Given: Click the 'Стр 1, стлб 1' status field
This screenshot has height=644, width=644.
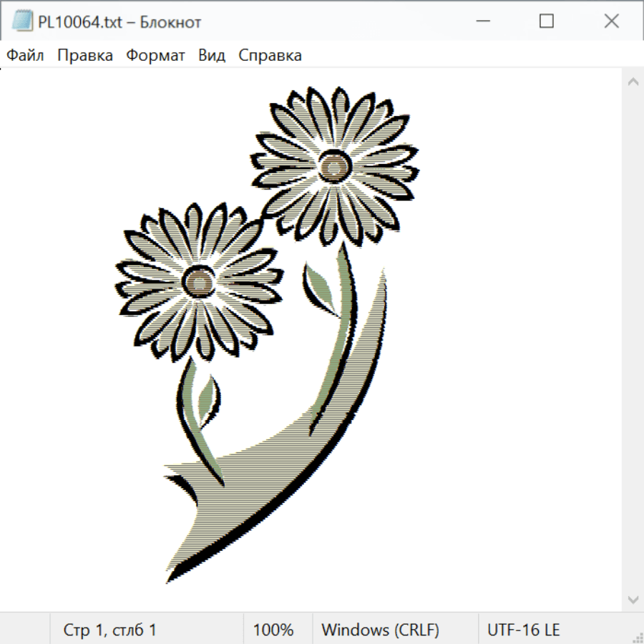Looking at the screenshot, I should click(x=109, y=630).
